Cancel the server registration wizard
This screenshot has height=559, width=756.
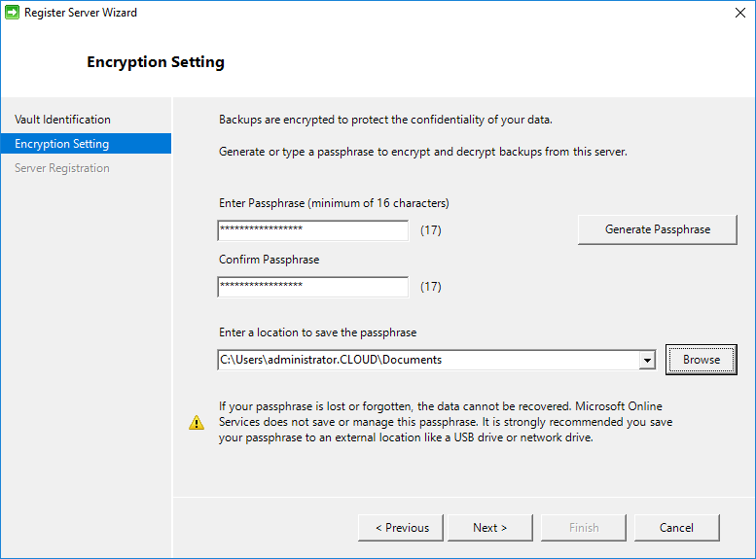click(x=676, y=528)
